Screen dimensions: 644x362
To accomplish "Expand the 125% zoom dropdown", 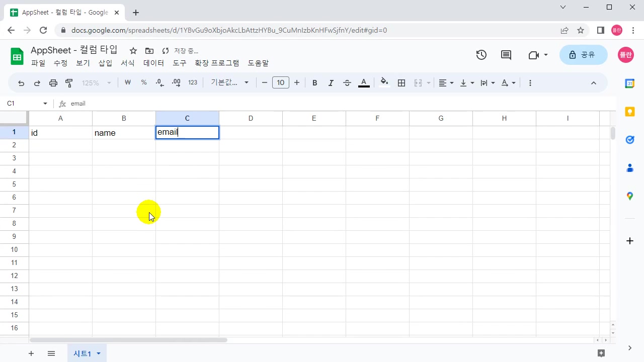I will 97,83.
